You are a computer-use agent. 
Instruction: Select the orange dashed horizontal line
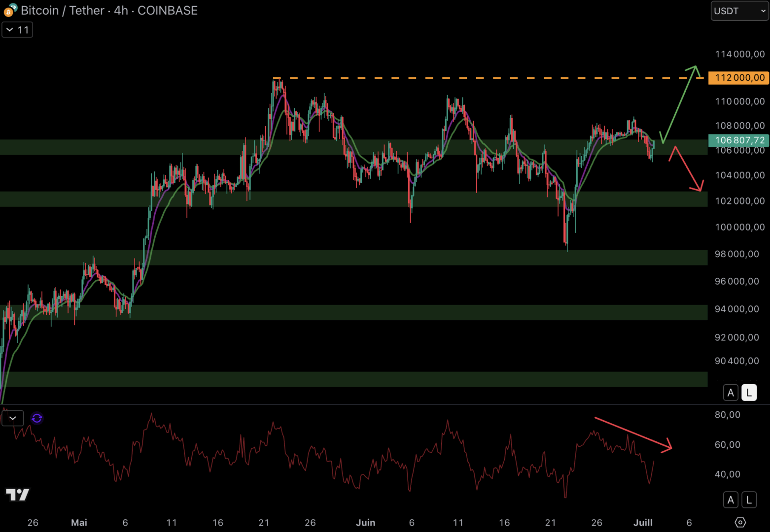[444, 78]
